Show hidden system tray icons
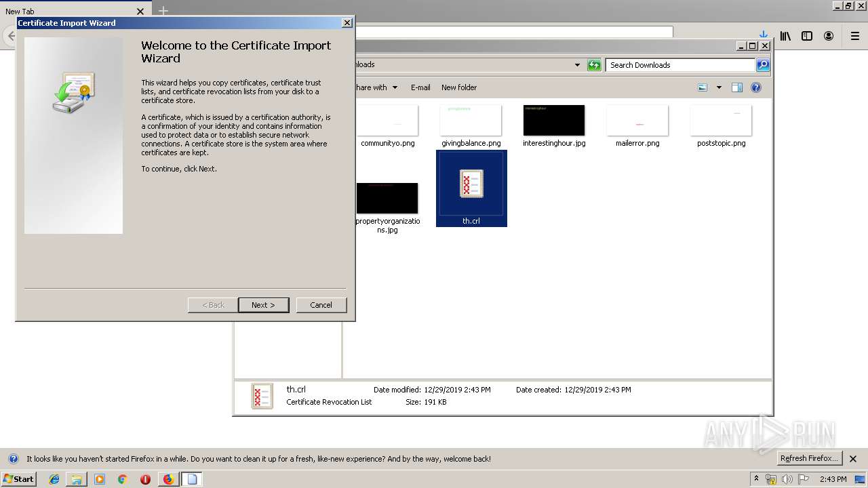Image resolution: width=868 pixels, height=488 pixels. pyautogui.click(x=757, y=479)
